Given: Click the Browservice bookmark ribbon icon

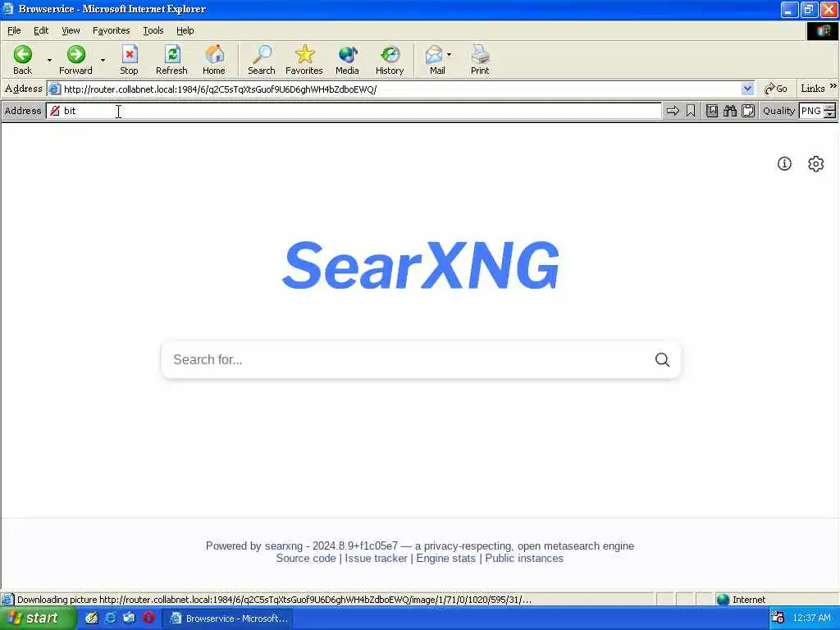Looking at the screenshot, I should point(691,111).
